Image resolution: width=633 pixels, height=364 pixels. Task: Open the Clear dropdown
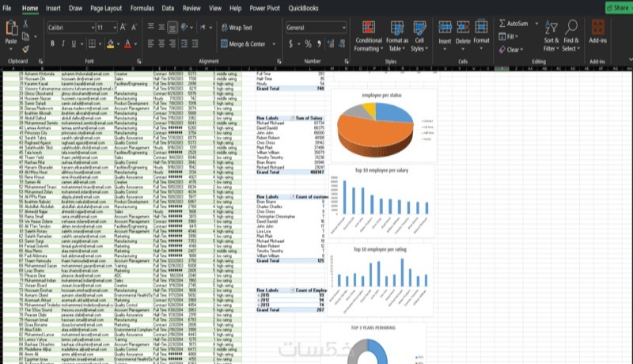click(510, 50)
